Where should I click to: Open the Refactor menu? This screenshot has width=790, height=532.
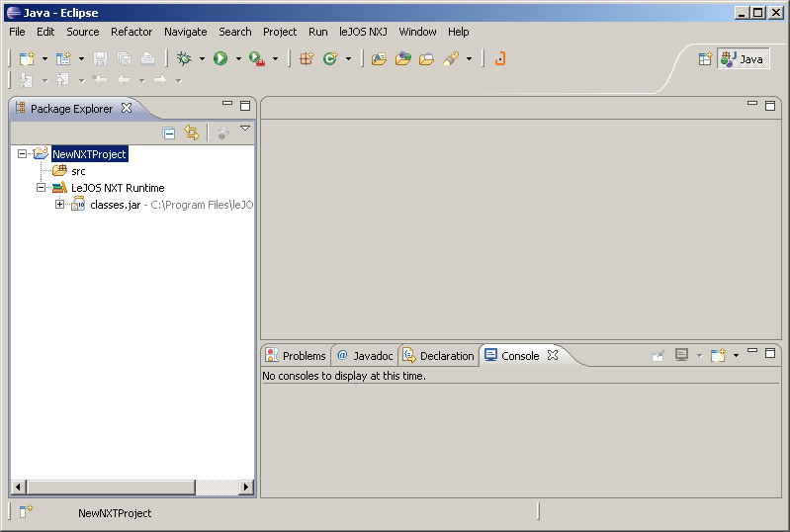[132, 32]
